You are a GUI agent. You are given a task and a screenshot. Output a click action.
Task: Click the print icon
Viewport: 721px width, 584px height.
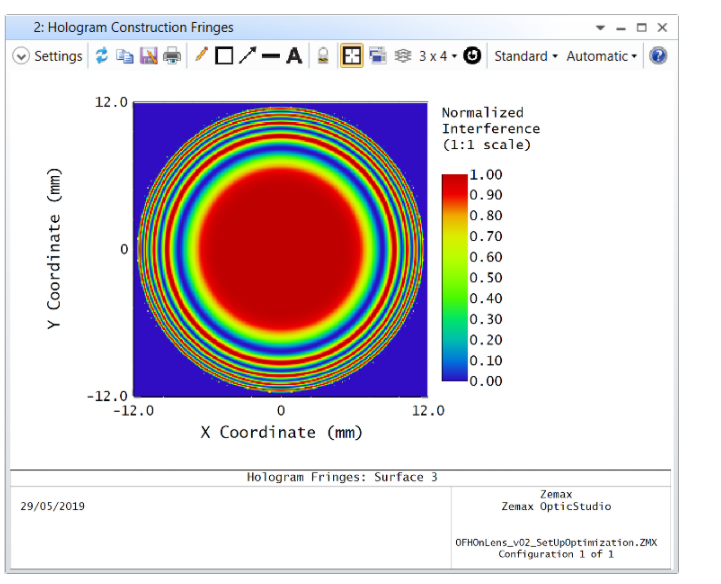click(172, 56)
